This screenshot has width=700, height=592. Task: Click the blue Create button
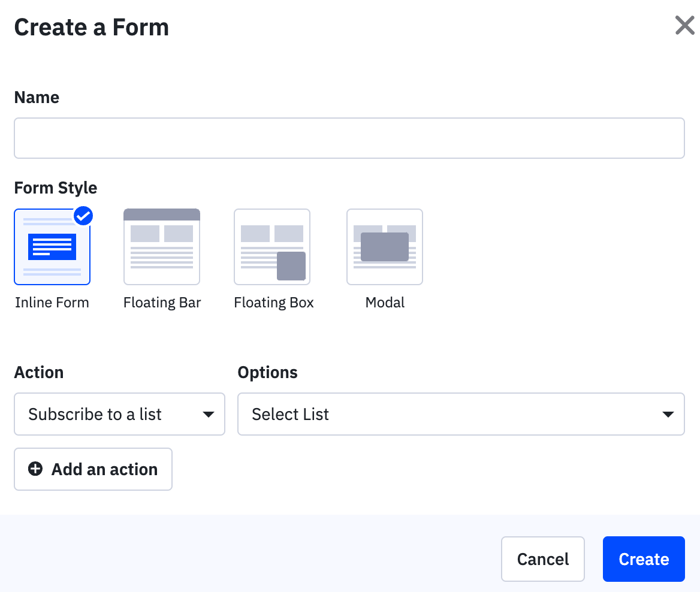coord(644,558)
